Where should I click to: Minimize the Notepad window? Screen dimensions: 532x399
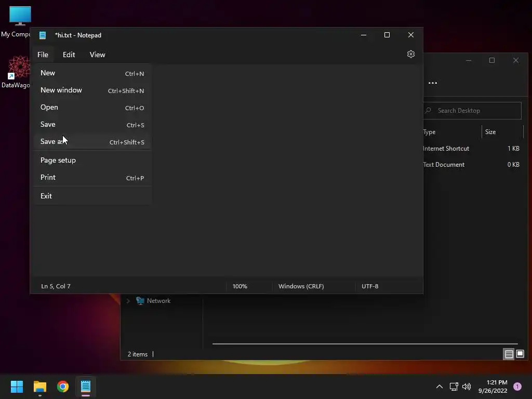[363, 35]
